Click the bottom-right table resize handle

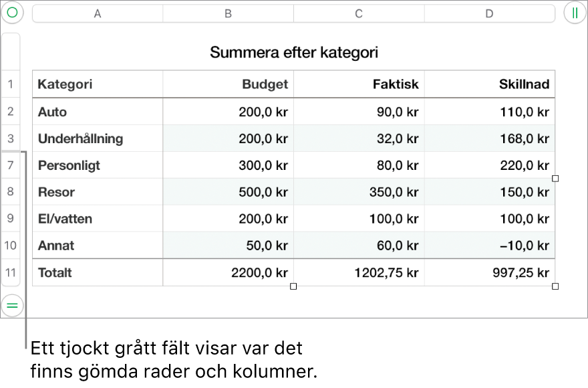click(555, 286)
